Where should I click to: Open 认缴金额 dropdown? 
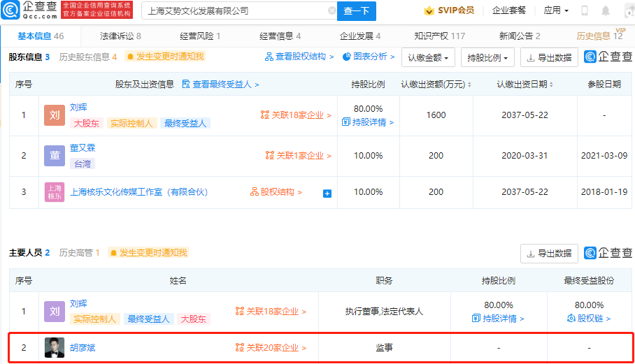pyautogui.click(x=428, y=57)
